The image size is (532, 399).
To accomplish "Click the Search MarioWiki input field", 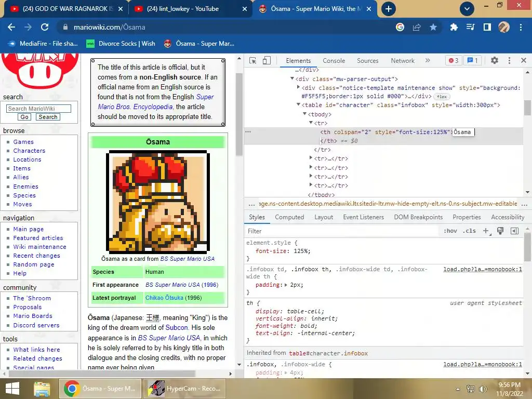I will coord(38,109).
